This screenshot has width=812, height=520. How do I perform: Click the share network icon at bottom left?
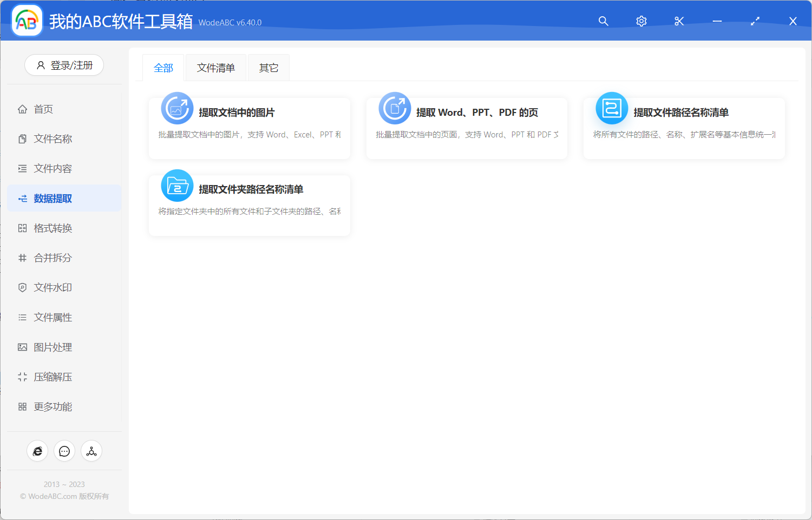pos(91,451)
